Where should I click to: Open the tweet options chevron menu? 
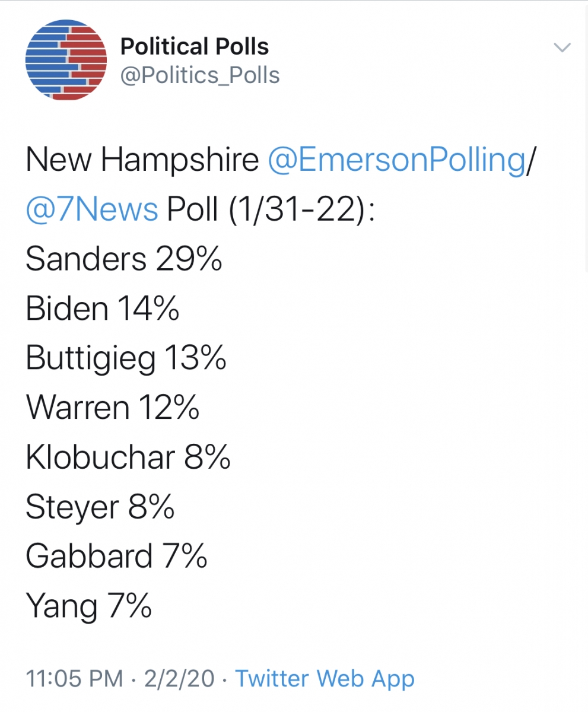pos(562,48)
